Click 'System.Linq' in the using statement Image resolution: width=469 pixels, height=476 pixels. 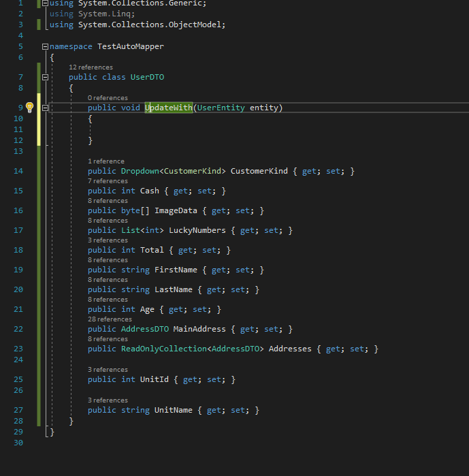pyautogui.click(x=104, y=14)
